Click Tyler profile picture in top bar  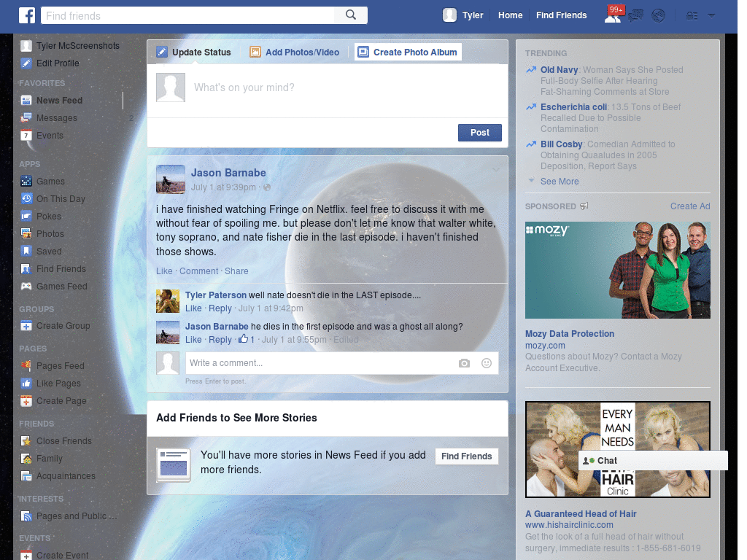click(x=449, y=15)
